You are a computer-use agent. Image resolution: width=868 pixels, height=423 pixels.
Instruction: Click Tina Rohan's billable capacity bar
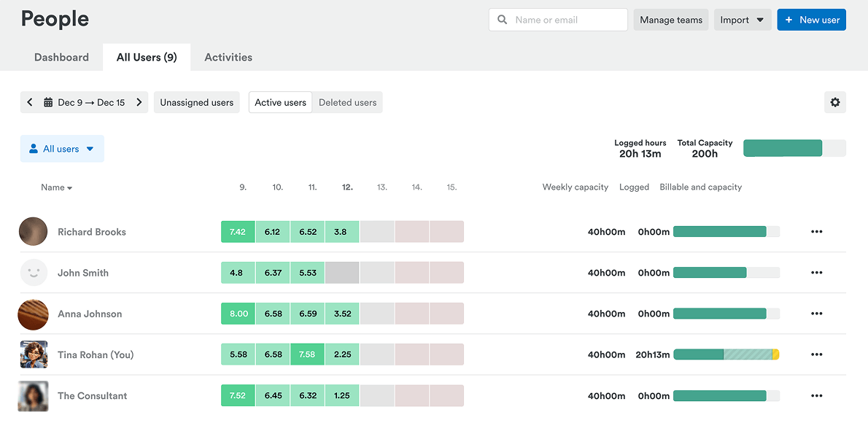coord(726,354)
